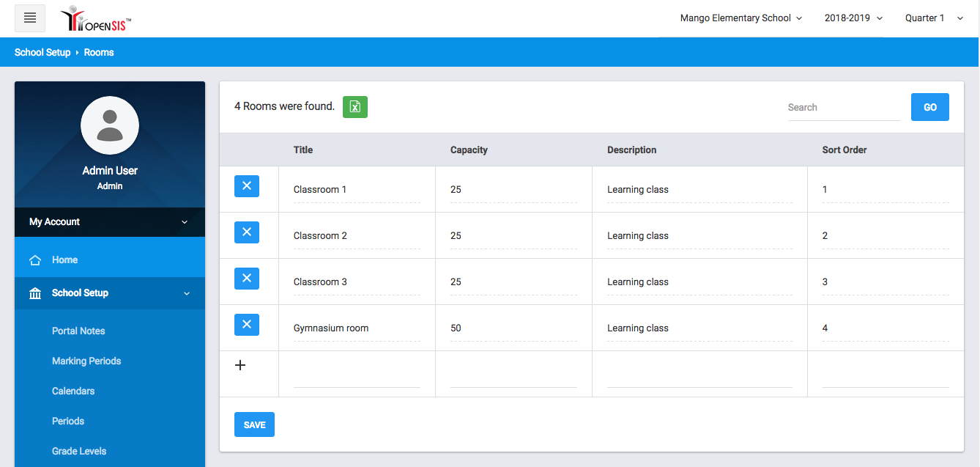Delete the Classroom 1 row
This screenshot has width=980, height=467.
click(247, 186)
